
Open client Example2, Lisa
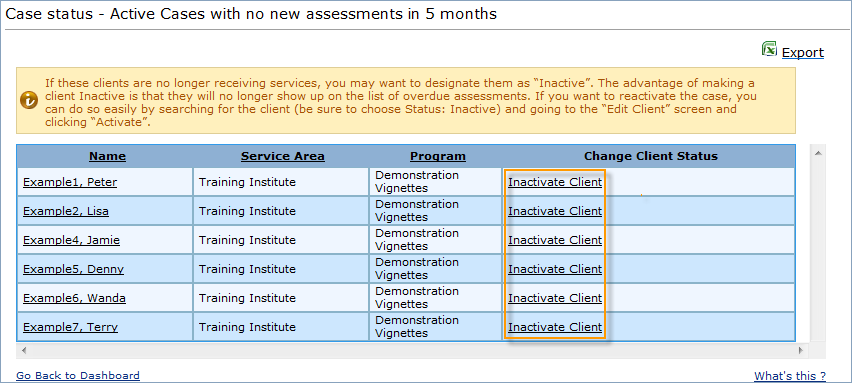[66, 211]
